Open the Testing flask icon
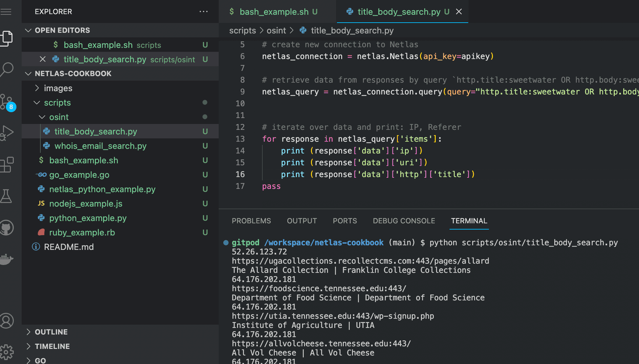The image size is (639, 364). click(7, 196)
